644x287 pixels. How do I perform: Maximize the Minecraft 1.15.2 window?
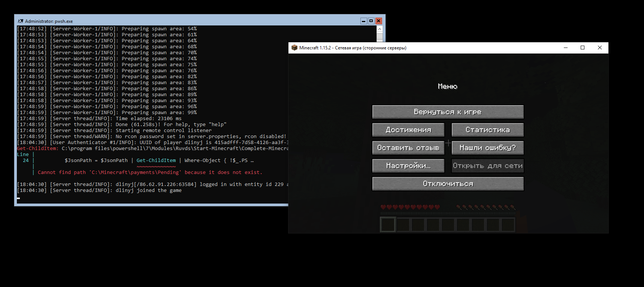583,48
